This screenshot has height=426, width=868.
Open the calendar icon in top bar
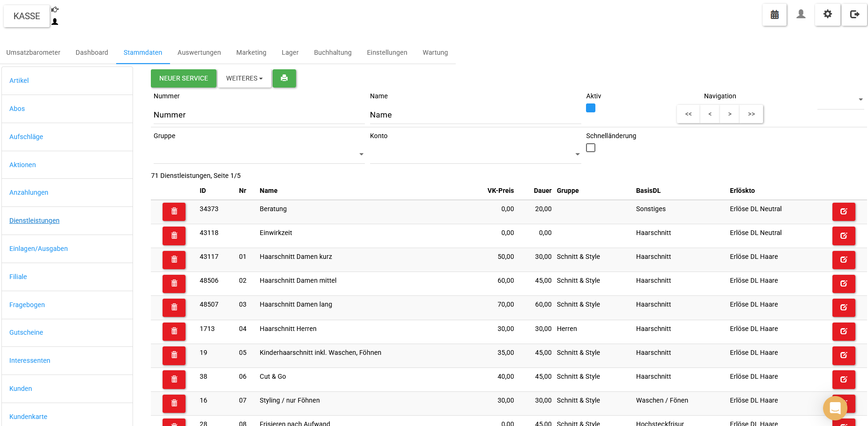(x=774, y=15)
